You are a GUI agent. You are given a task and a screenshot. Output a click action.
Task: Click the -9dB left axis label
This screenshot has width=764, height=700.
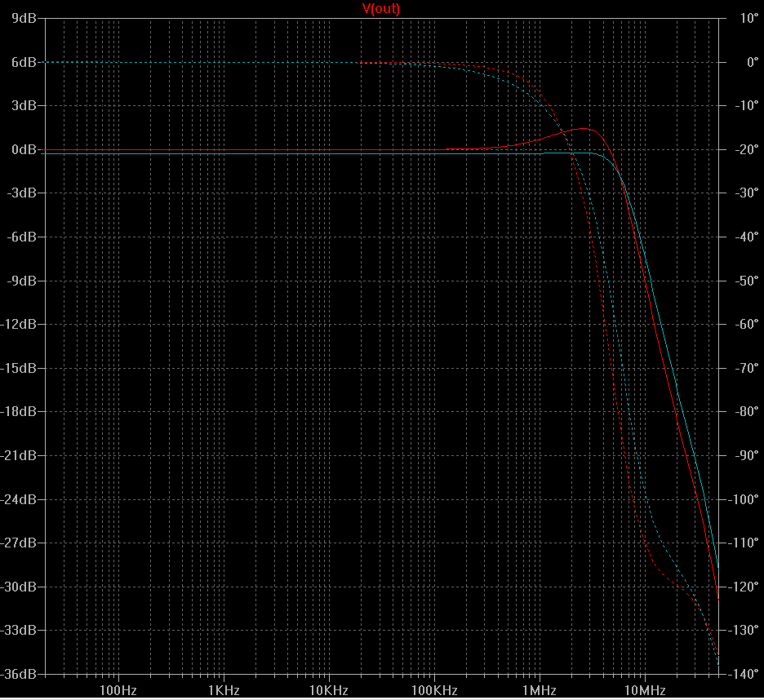[21, 281]
